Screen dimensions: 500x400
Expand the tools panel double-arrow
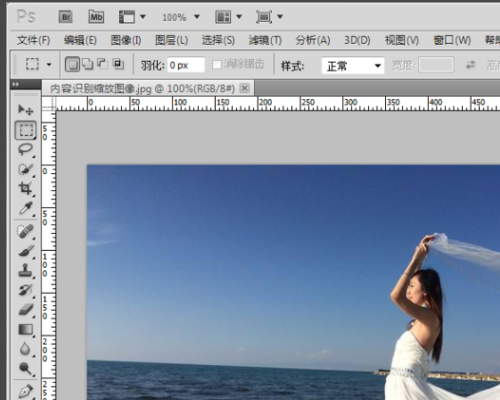click(x=16, y=85)
